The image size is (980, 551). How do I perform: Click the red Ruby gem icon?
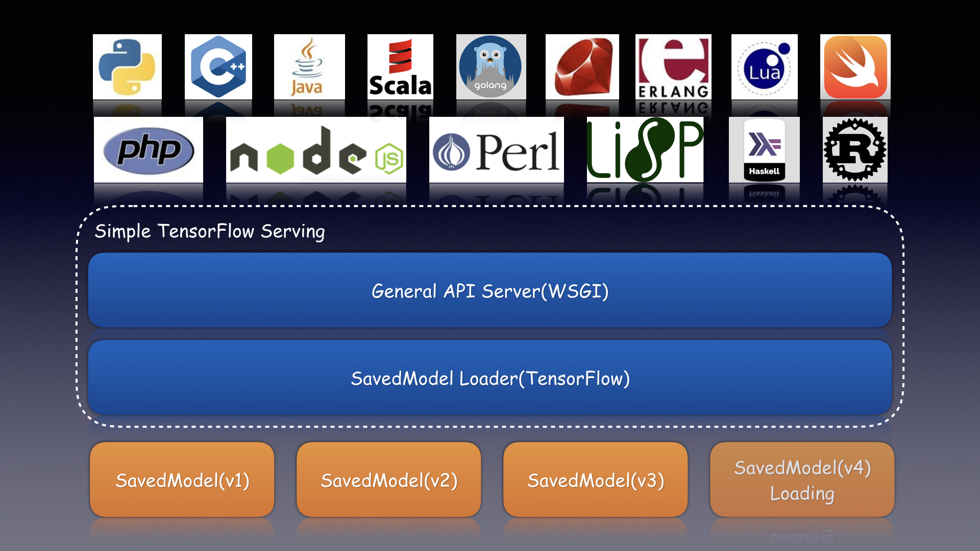[x=582, y=67]
